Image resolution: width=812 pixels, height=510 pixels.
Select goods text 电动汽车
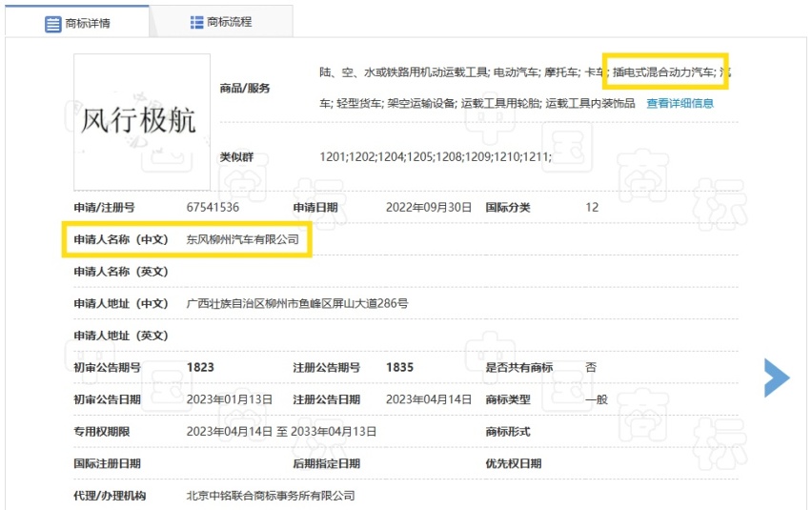[x=516, y=71]
